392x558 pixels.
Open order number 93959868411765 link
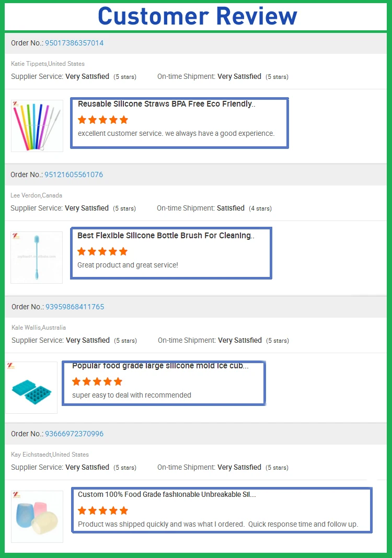click(75, 307)
